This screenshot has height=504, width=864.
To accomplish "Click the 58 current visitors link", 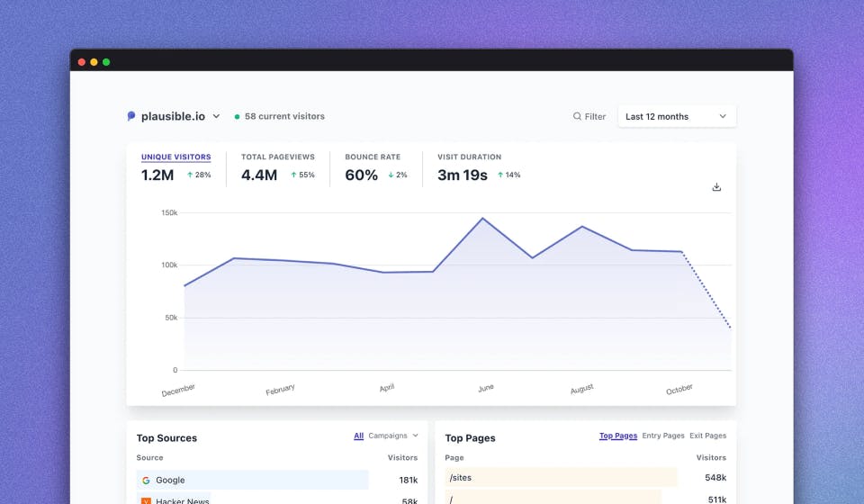I will point(284,116).
